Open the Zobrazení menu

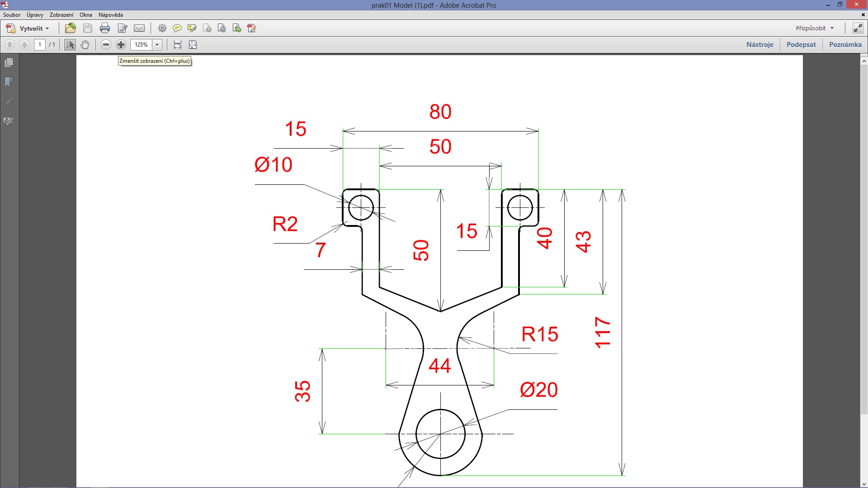point(61,14)
